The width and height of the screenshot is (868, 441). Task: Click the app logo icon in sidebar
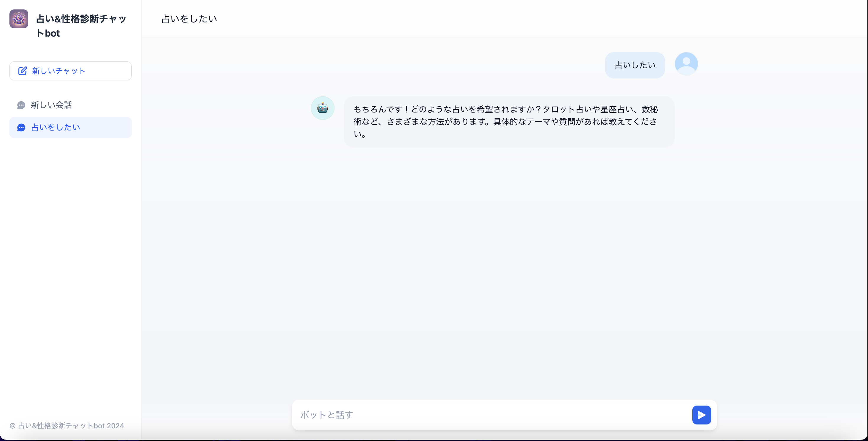pyautogui.click(x=19, y=19)
